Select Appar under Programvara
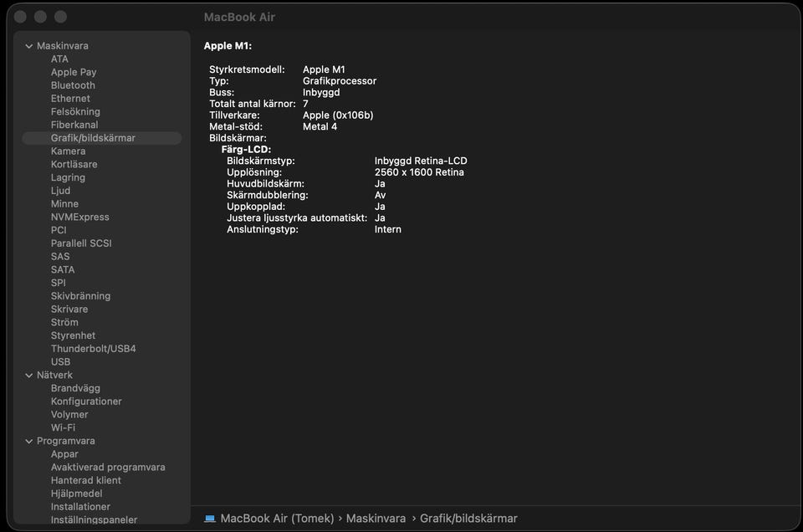Image resolution: width=803 pixels, height=532 pixels. 64,454
